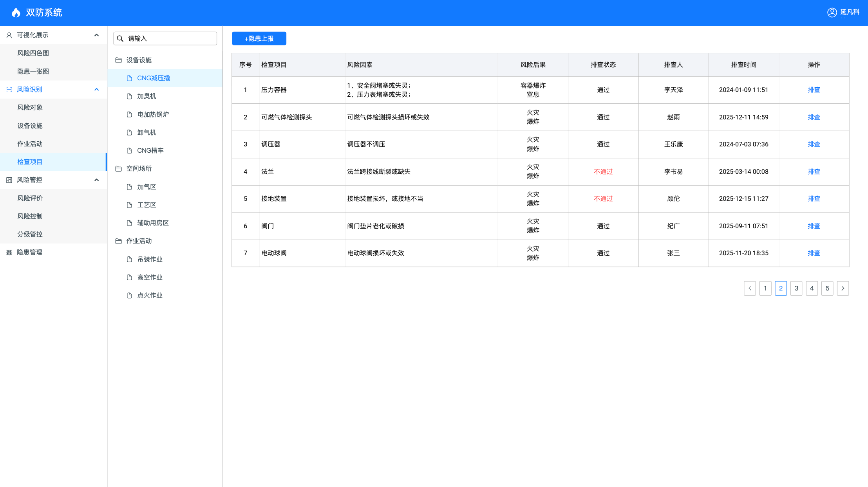Click the search magnifier icon

pyautogui.click(x=120, y=38)
